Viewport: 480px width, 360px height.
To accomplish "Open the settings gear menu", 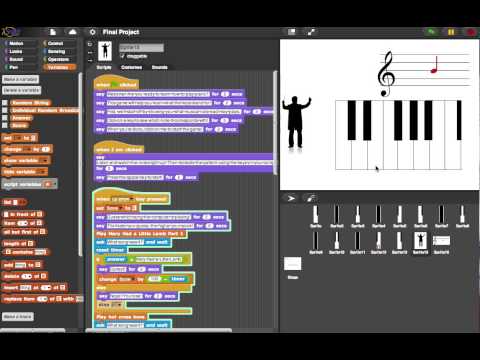I will coord(93,32).
